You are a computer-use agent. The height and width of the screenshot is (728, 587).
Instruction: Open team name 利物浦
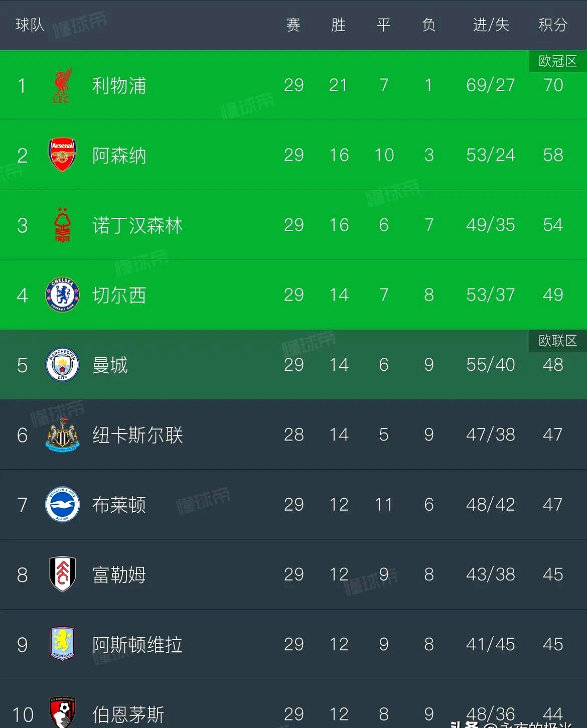(x=119, y=86)
